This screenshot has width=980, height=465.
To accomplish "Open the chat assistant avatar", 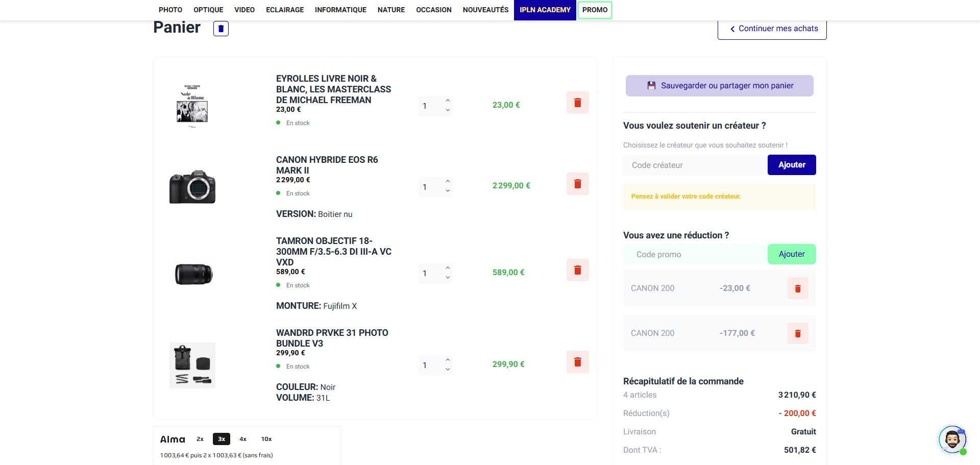I will 952,439.
